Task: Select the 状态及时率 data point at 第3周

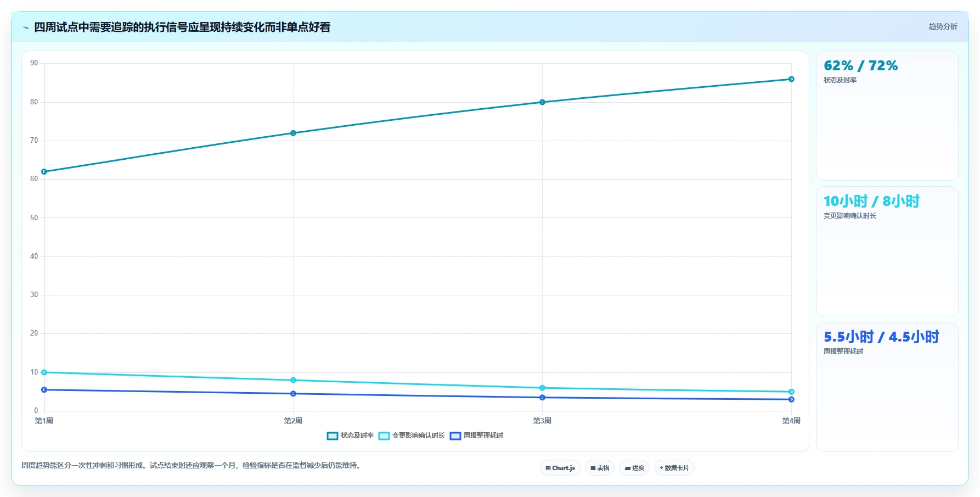Action: [x=542, y=102]
